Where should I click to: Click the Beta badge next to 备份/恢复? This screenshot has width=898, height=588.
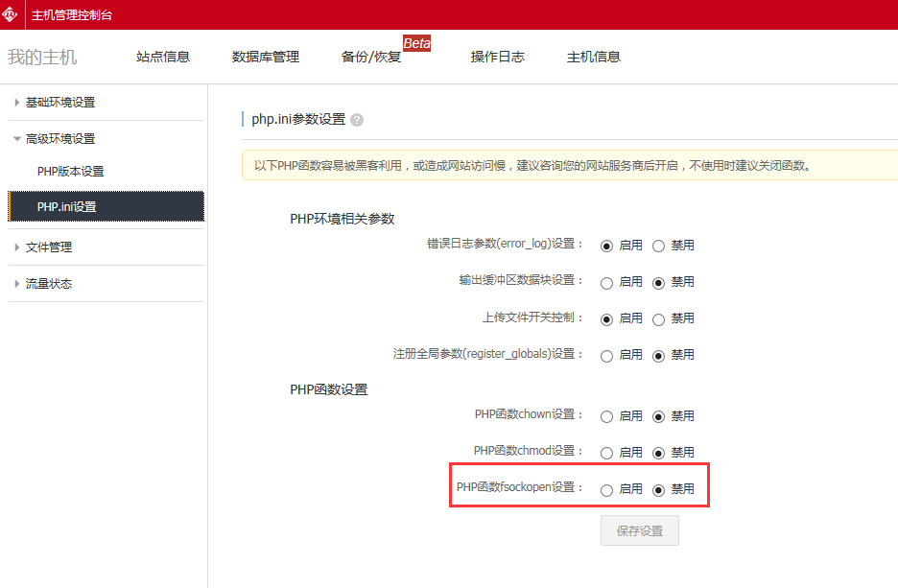click(416, 43)
